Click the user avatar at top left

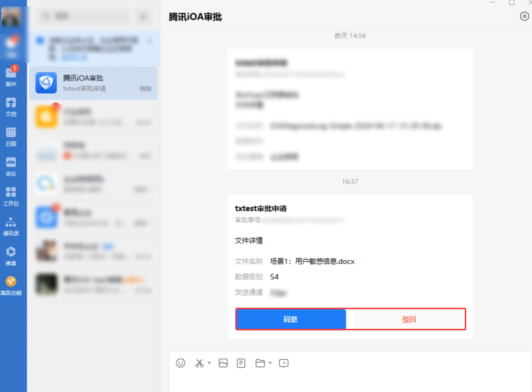pos(11,16)
